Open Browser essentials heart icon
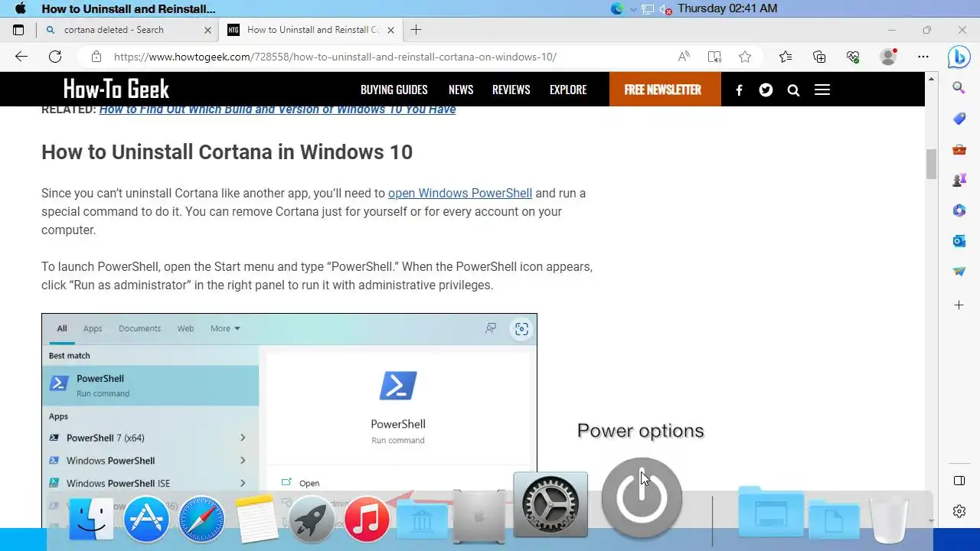980x551 pixels. [x=853, y=57]
